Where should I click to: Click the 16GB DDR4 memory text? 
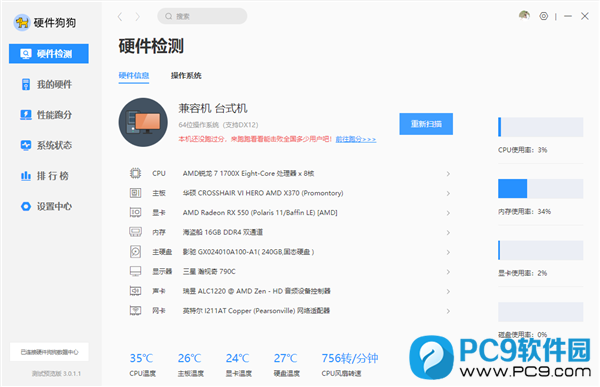tap(223, 232)
